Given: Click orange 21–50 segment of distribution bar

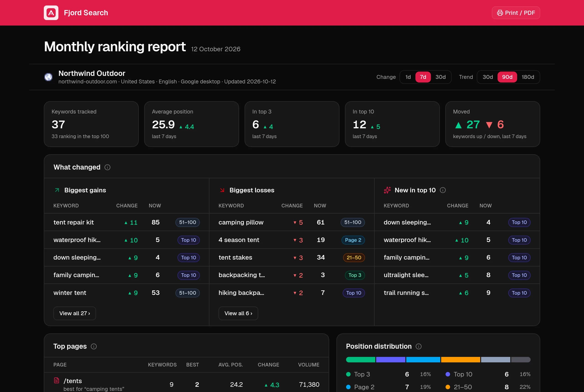Looking at the screenshot, I should point(460,359).
